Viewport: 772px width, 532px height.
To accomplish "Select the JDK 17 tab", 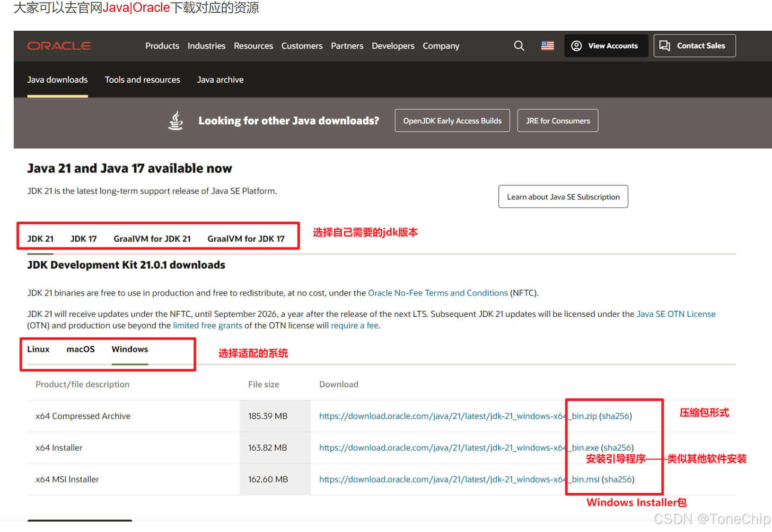I will coord(84,239).
